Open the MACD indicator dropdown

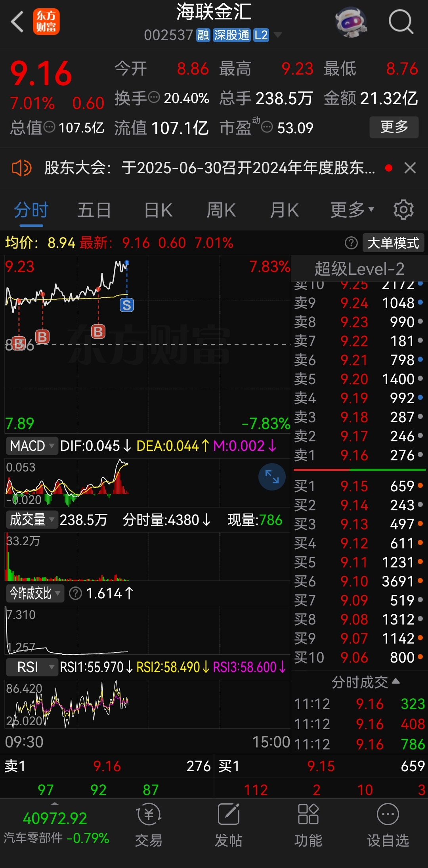coord(32,446)
